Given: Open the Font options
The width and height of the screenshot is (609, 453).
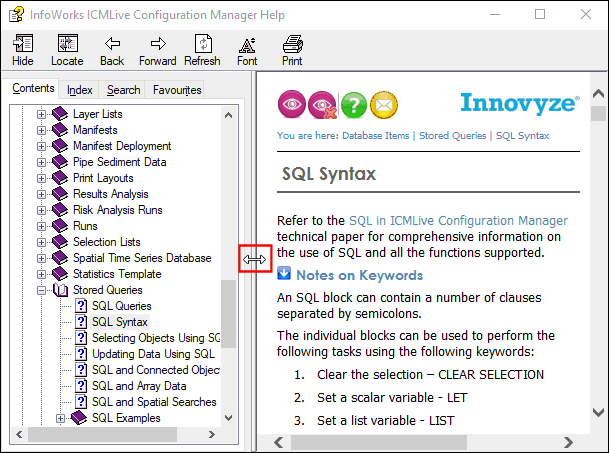Looking at the screenshot, I should click(x=247, y=50).
